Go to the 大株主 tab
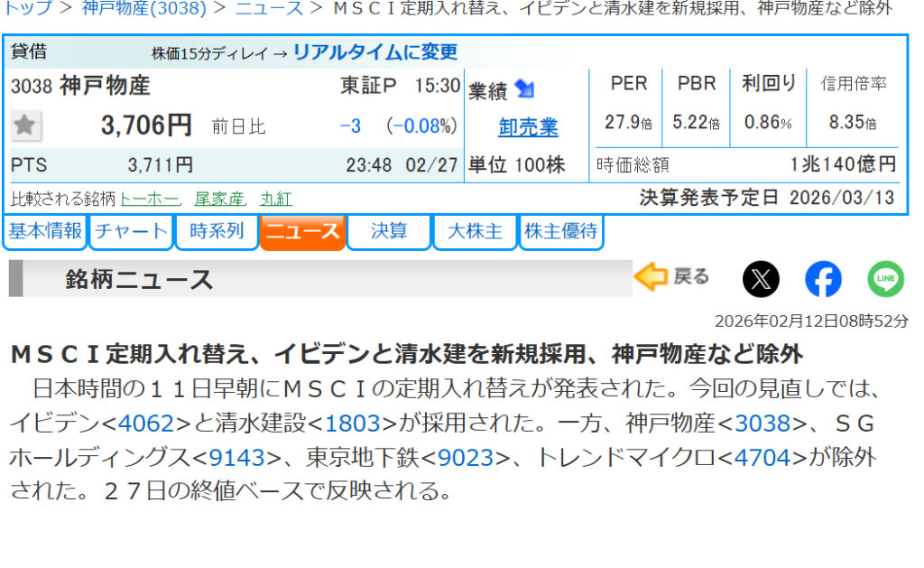924x568 pixels. pos(475,232)
